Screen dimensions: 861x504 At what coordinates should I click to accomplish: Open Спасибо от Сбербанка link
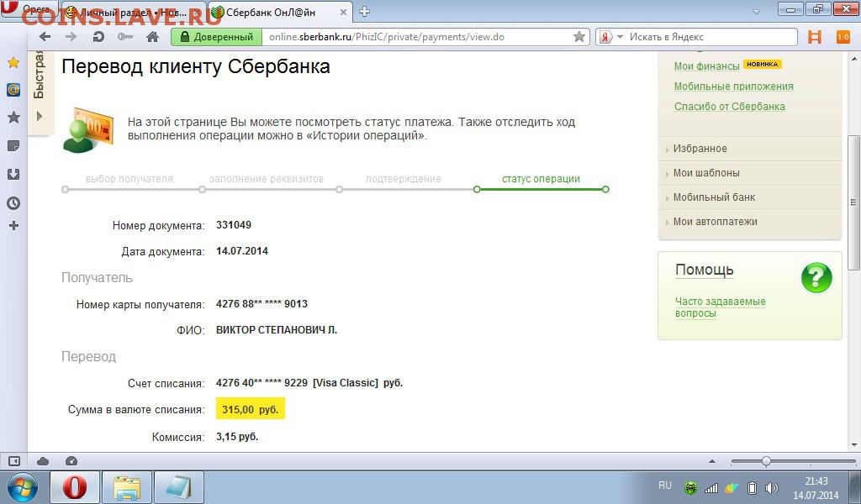pos(729,107)
